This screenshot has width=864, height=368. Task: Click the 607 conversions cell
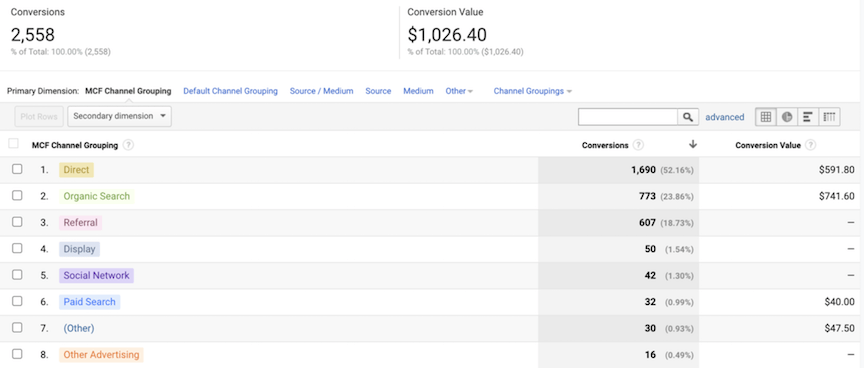point(647,223)
